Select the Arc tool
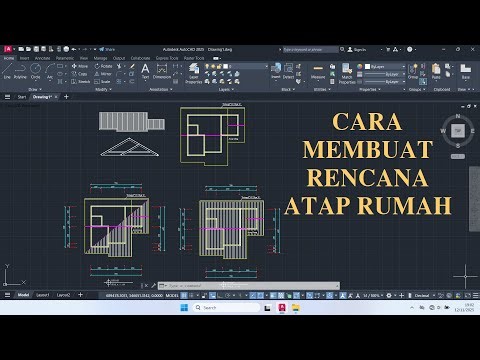 tap(50, 71)
